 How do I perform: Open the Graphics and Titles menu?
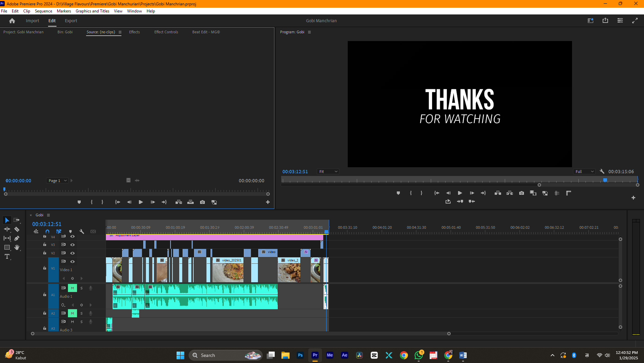pyautogui.click(x=92, y=11)
